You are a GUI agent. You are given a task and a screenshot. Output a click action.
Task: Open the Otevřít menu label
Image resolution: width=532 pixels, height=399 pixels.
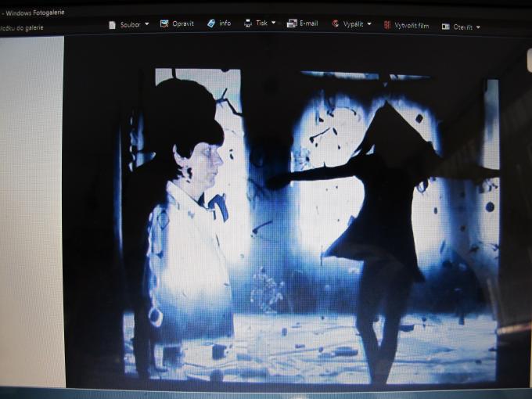click(463, 27)
